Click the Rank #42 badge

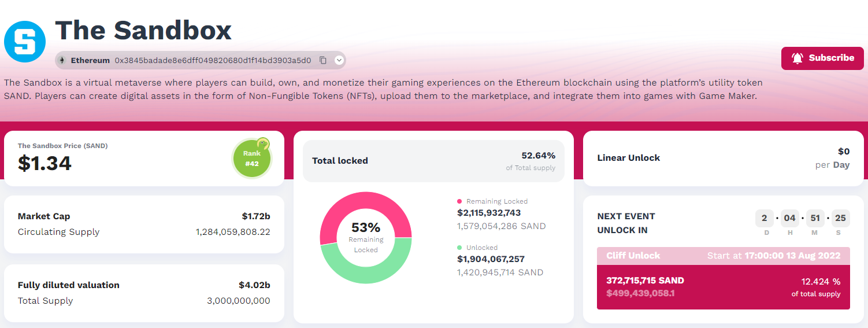pyautogui.click(x=251, y=159)
